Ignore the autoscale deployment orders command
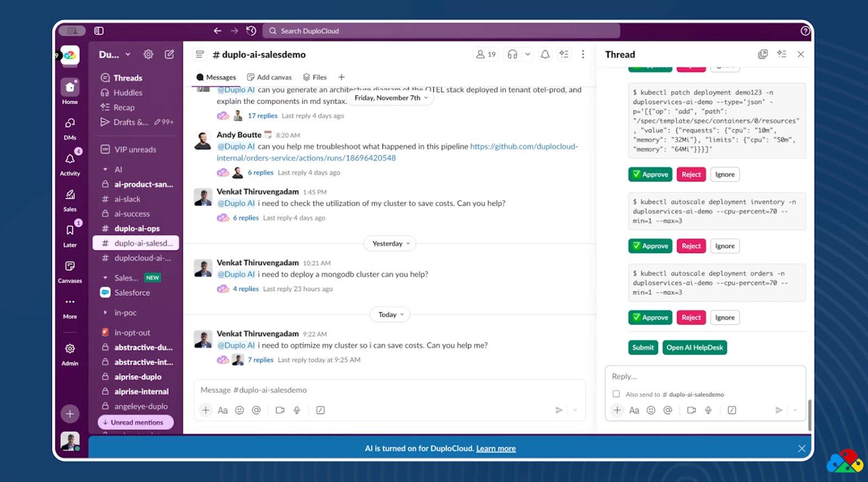The image size is (868, 482). coord(725,318)
